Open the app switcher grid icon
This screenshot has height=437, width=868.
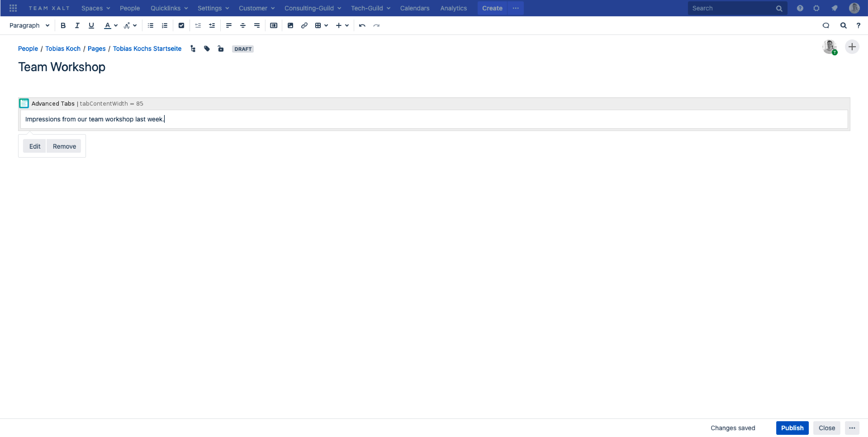tap(13, 8)
